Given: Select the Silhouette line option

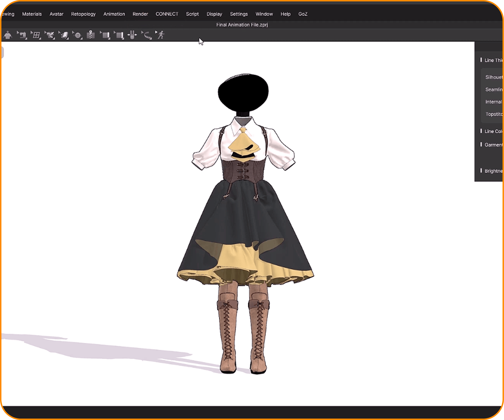Looking at the screenshot, I should click(x=494, y=77).
